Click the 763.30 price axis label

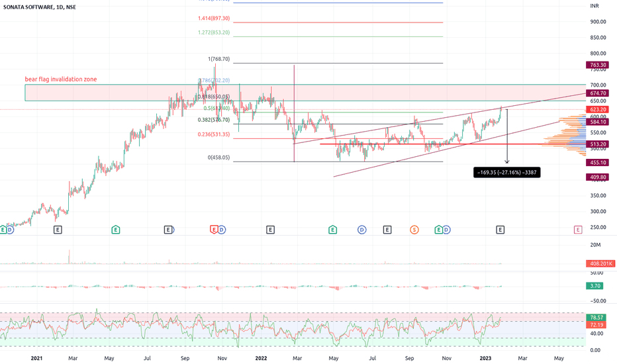tap(598, 65)
